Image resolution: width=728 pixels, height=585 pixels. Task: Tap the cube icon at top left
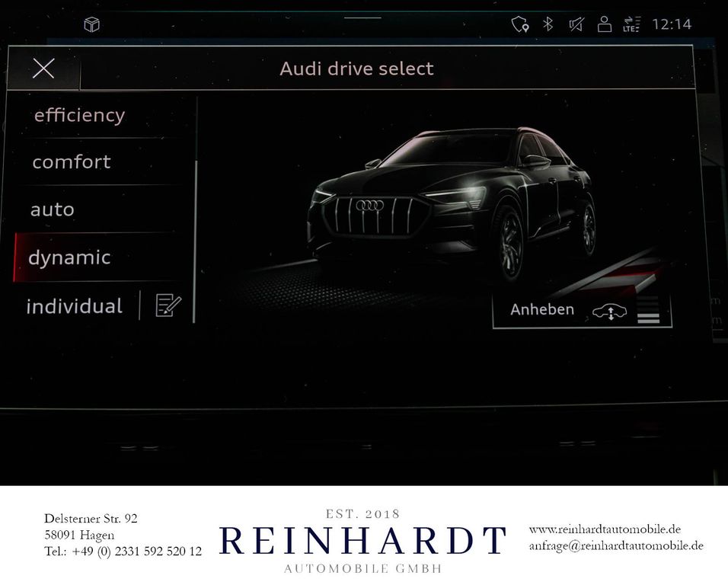91,24
